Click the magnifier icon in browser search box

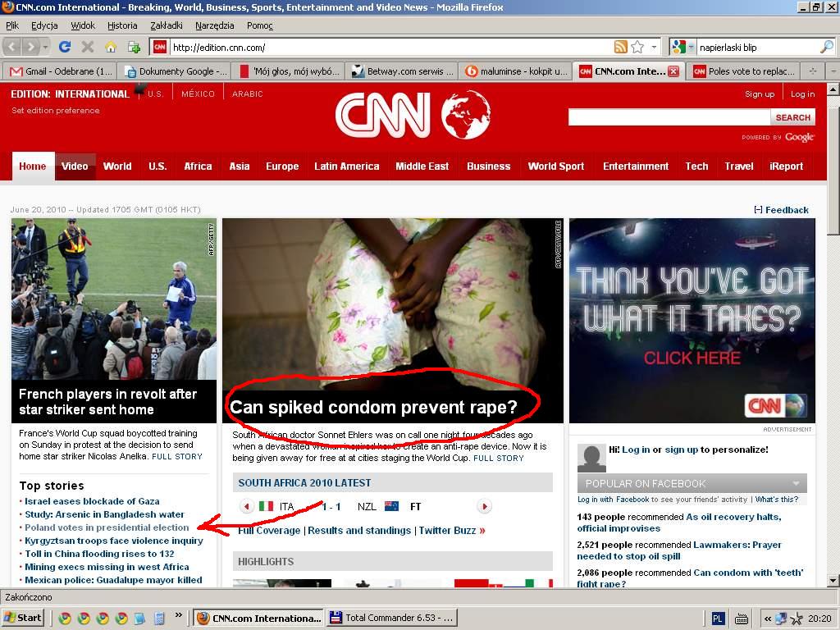pyautogui.click(x=826, y=47)
